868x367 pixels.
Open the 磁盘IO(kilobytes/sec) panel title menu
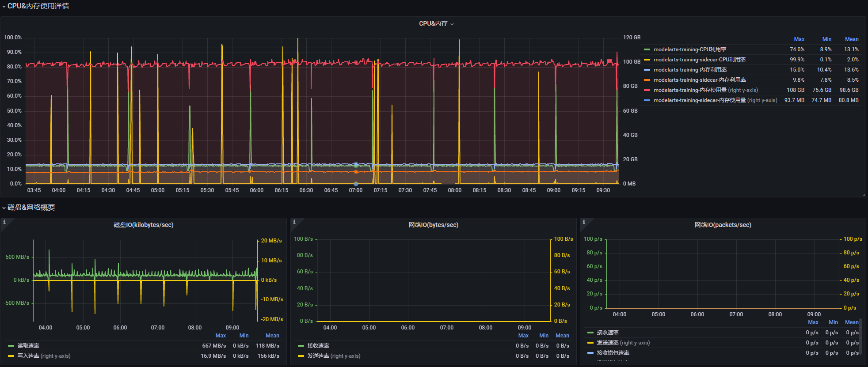144,225
